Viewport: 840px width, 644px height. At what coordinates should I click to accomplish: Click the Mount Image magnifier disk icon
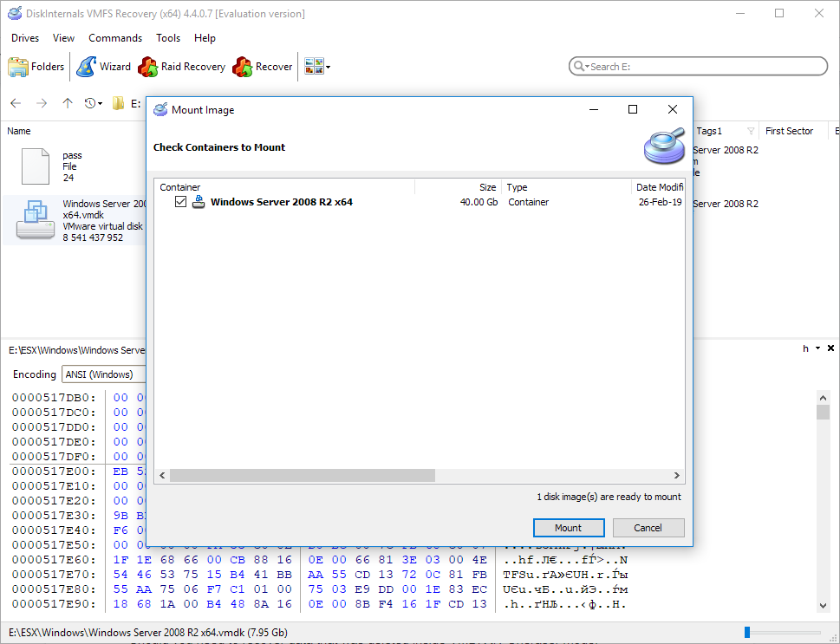tap(664, 146)
